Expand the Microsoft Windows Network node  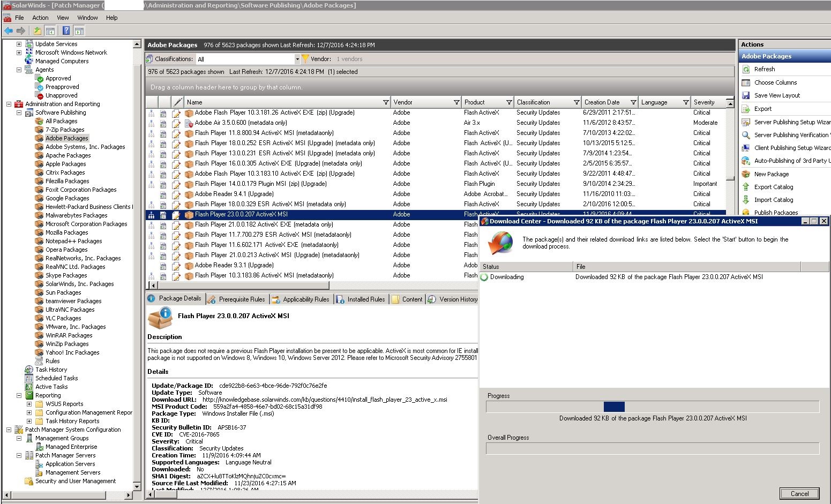[x=19, y=52]
